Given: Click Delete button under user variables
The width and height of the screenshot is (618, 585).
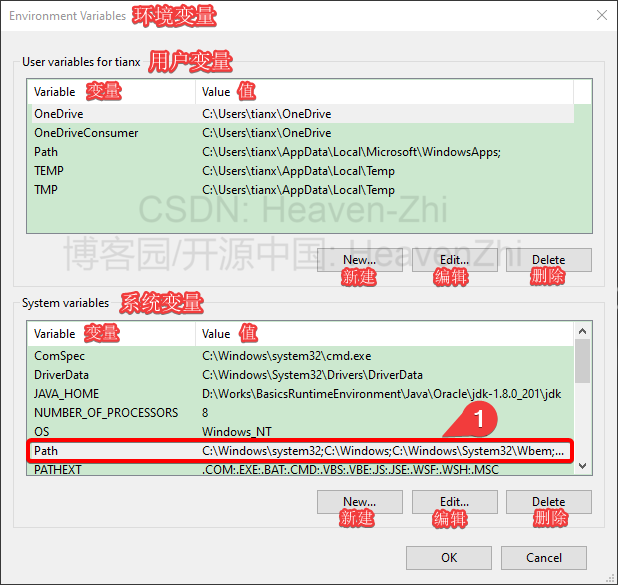Looking at the screenshot, I should [549, 260].
